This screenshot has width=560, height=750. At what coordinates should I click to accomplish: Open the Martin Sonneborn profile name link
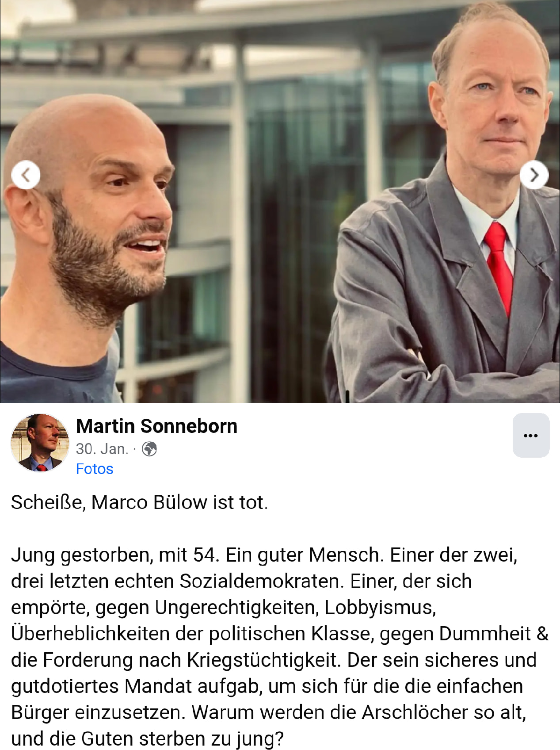point(156,426)
